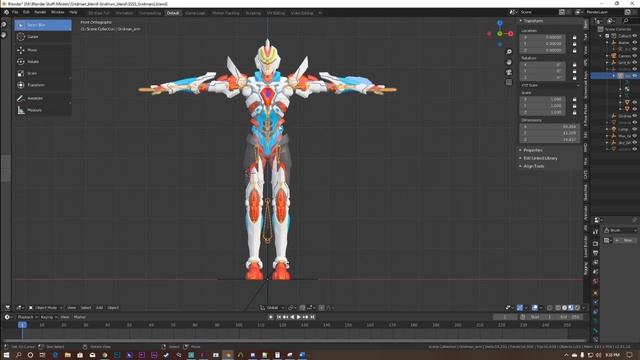Viewport: 640px width, 360px height.
Task: Open the File menu
Action: tap(15, 13)
